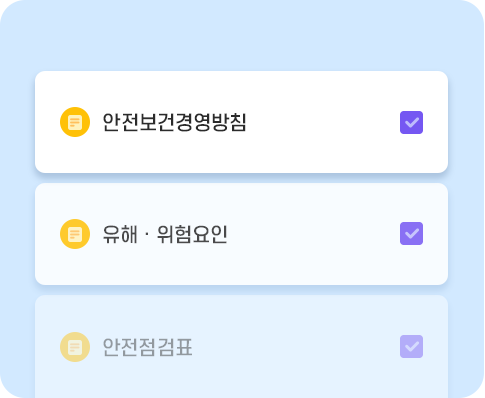Viewport: 485px width, 398px height.
Task: Select the faded yellow icon for 안전점검표
Action: pos(75,347)
